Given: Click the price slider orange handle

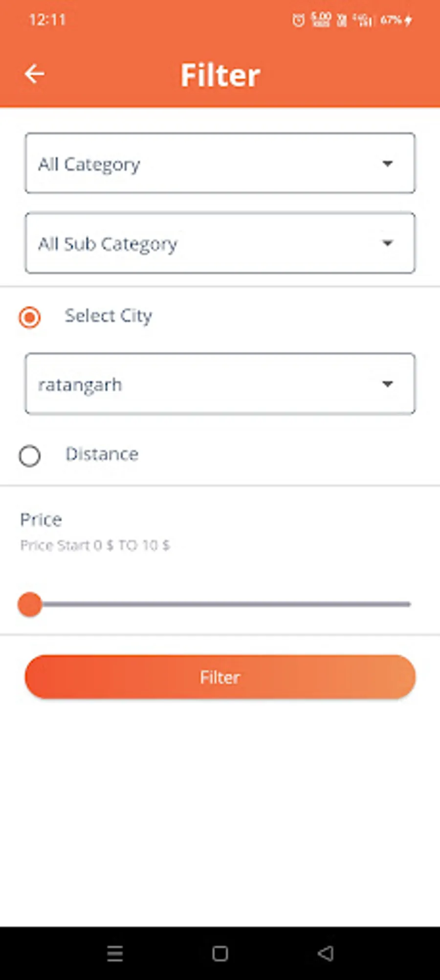Looking at the screenshot, I should tap(30, 605).
